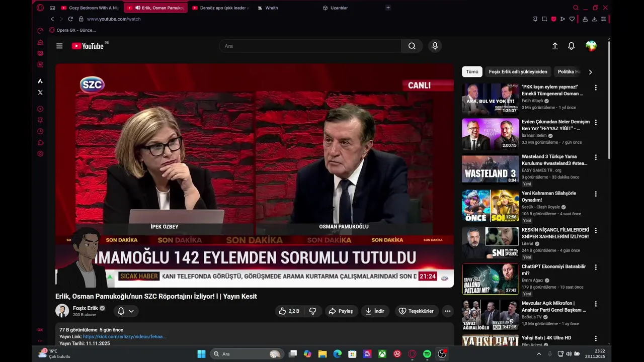
Task: Show hidden system tray icons chevron
Action: [539, 354]
